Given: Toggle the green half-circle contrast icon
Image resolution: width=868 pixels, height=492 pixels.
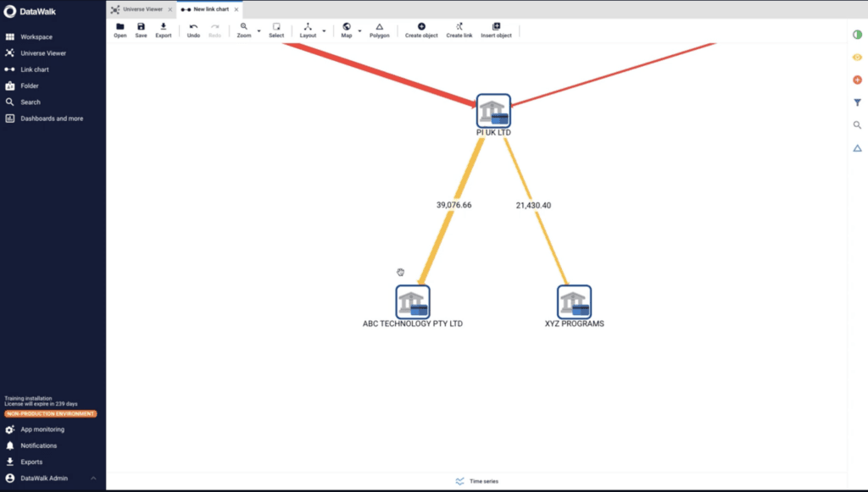Looking at the screenshot, I should click(x=857, y=35).
